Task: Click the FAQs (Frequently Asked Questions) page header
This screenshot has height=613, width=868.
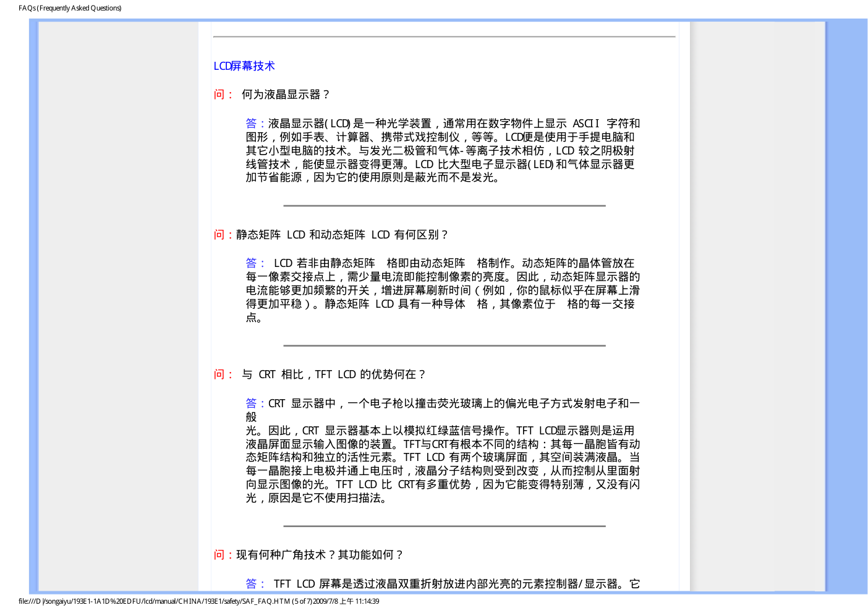Action: (x=70, y=8)
